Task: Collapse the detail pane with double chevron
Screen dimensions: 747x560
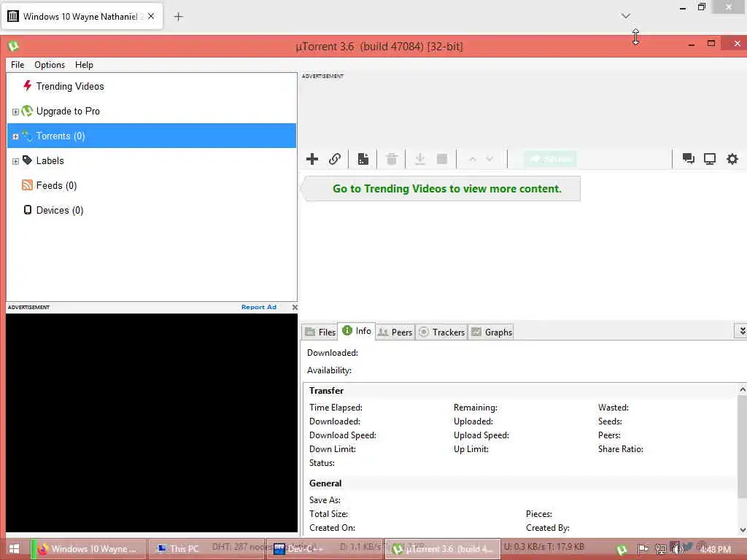Action: pos(742,330)
